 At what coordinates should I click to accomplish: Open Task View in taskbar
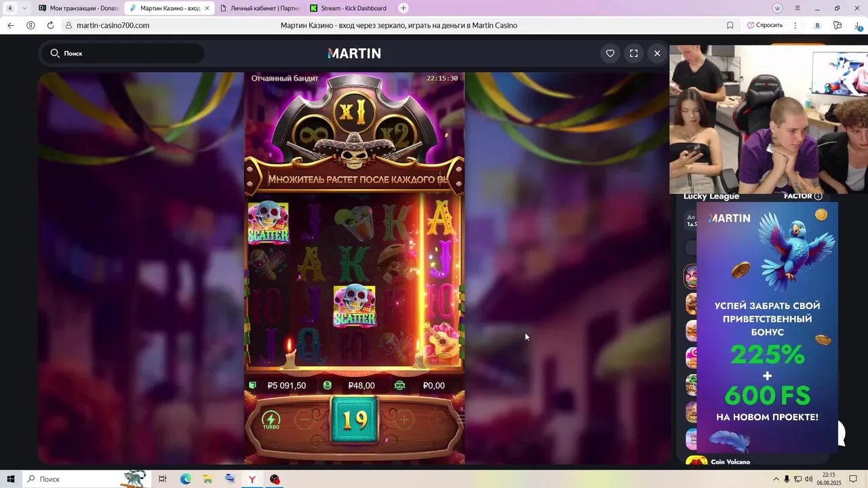tap(163, 479)
